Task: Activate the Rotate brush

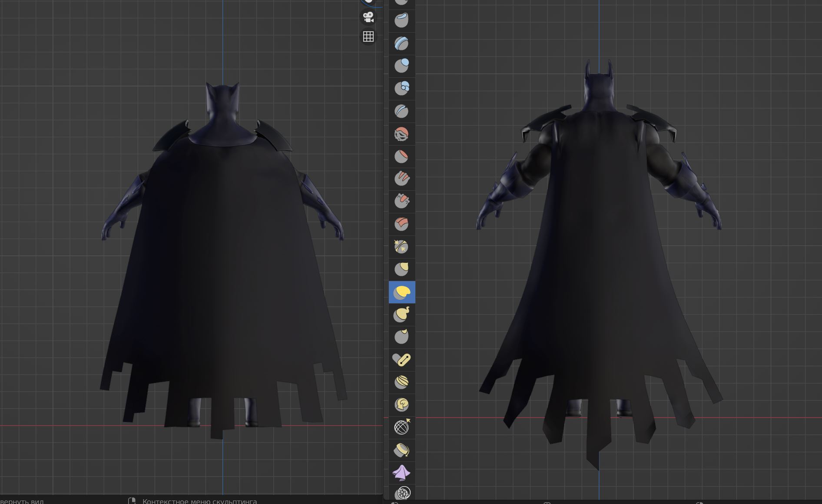Action: (x=401, y=405)
